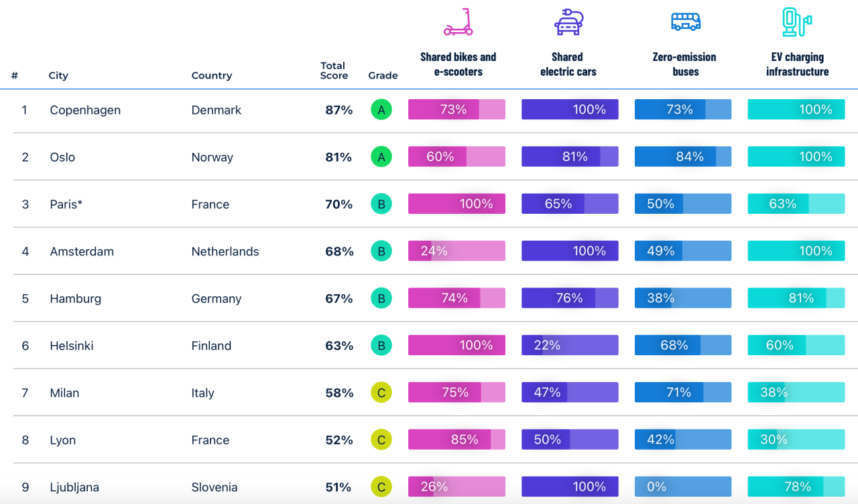The image size is (858, 504).
Task: Click Copenhagen's green grade A badge
Action: (381, 110)
